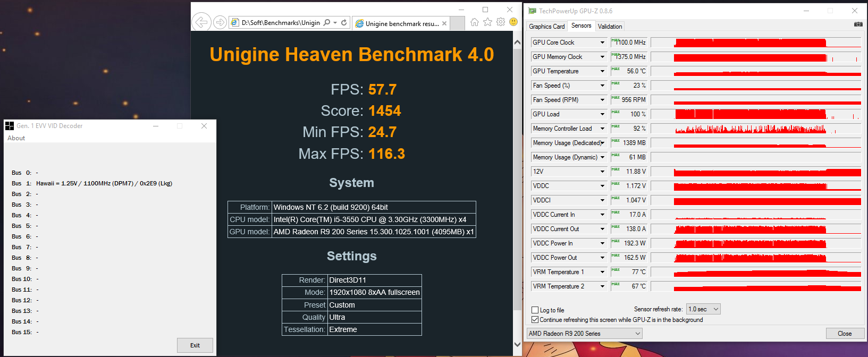
Task: Select the Unigine benchmark results browser tab
Action: [402, 23]
